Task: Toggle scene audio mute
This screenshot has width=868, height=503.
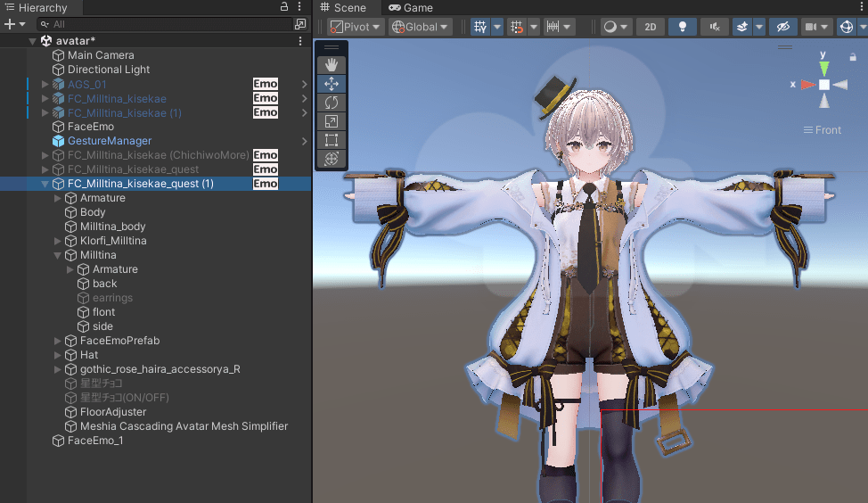Action: [715, 27]
